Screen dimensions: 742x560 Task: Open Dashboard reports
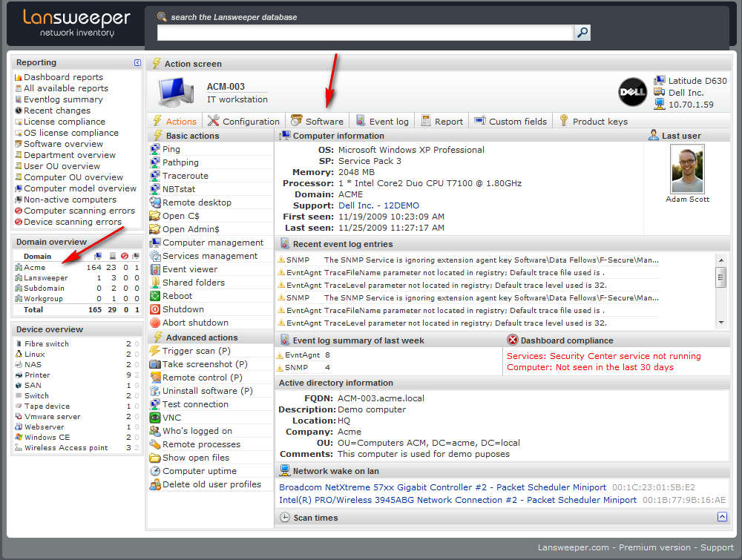tap(63, 77)
